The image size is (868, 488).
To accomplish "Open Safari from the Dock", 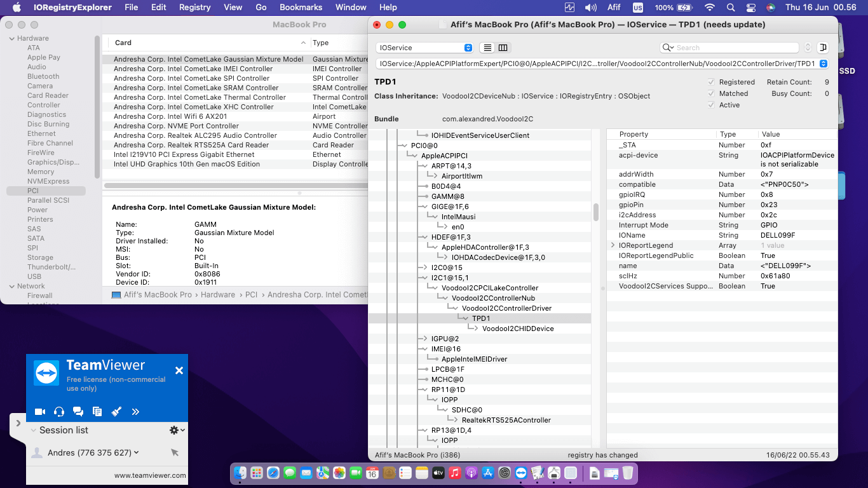I will coord(273,473).
